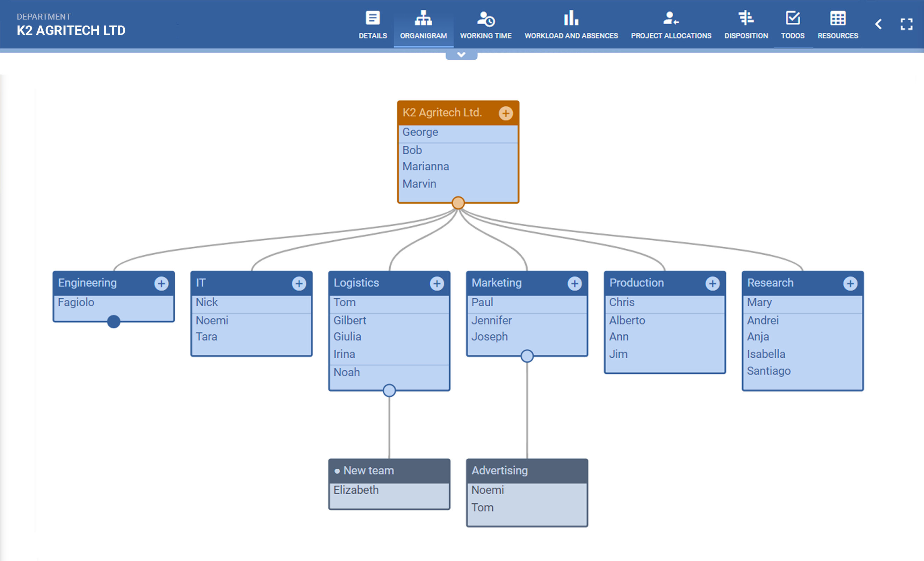Switch to Working Time tab
Image resolution: width=924 pixels, height=561 pixels.
[x=486, y=25]
